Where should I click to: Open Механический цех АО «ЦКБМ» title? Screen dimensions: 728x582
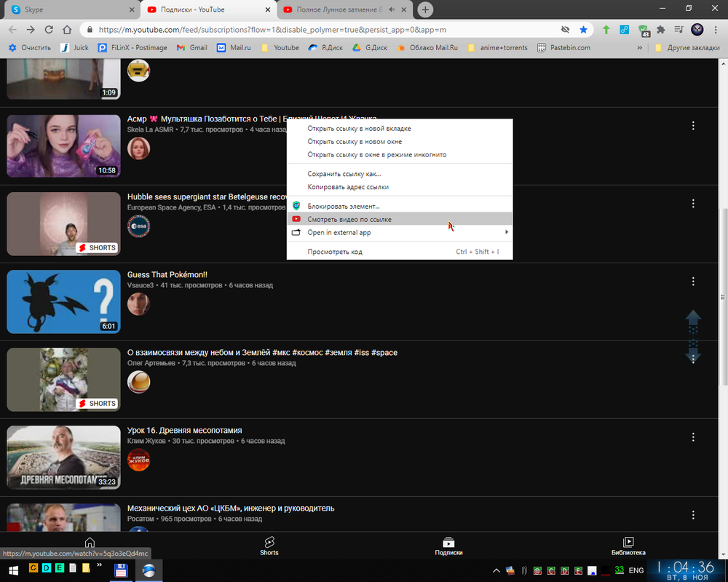[x=231, y=509]
